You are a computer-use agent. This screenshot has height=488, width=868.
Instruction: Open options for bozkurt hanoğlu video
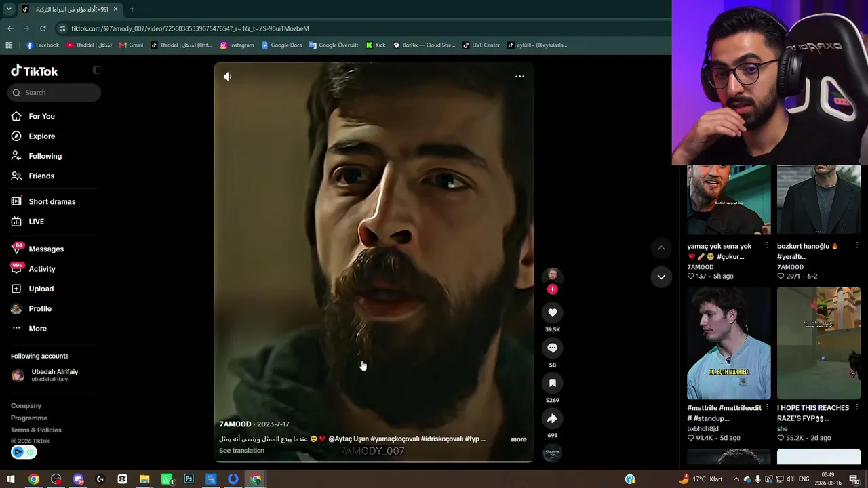tap(856, 246)
